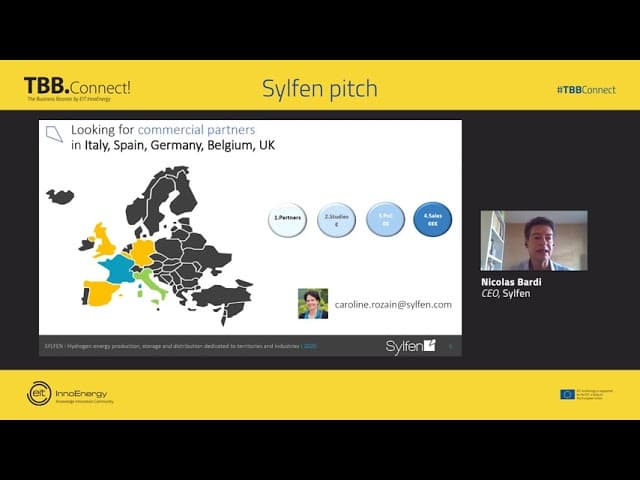This screenshot has width=640, height=480.
Task: Click the #TBBConnect hashtag
Action: (585, 90)
